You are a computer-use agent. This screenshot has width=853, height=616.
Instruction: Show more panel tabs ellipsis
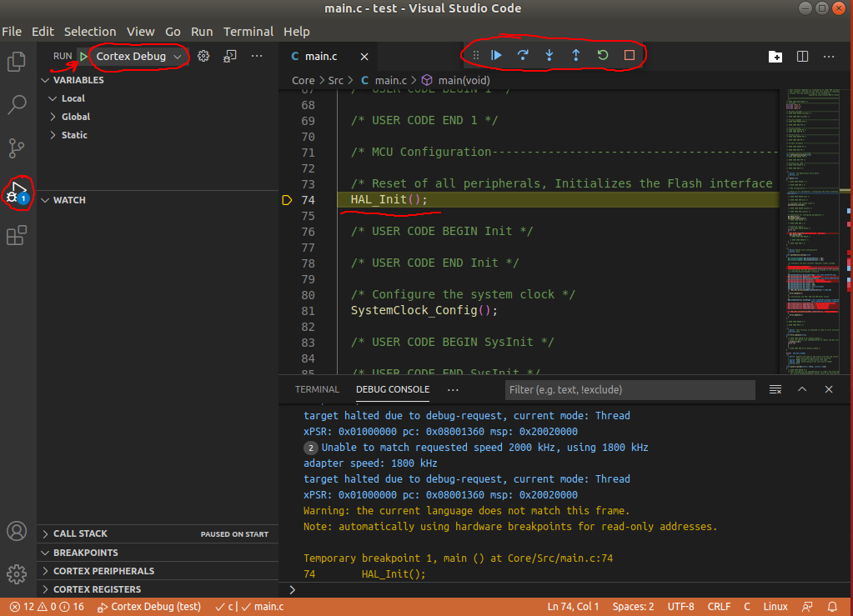click(453, 389)
